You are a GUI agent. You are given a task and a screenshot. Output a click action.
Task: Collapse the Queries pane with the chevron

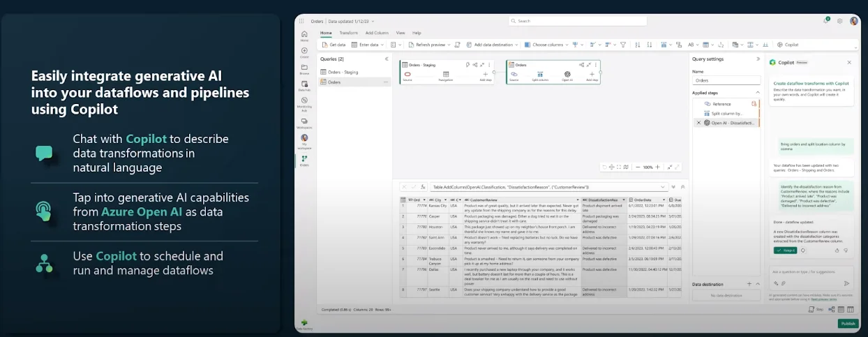click(387, 59)
